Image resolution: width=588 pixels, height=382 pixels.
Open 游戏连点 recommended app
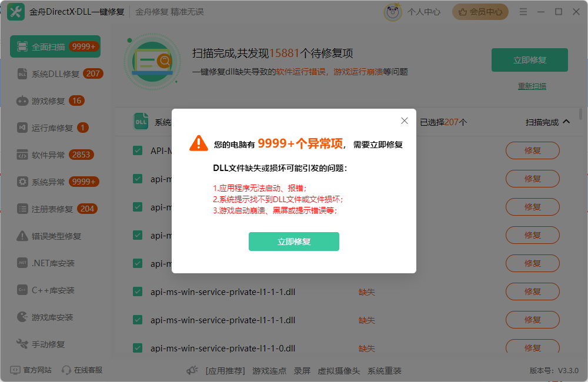point(269,371)
